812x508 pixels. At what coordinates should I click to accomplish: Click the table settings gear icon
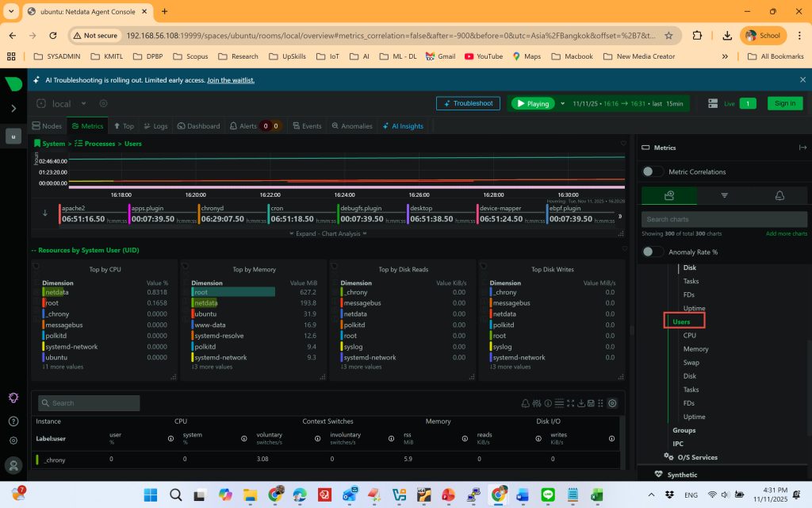[x=612, y=403]
